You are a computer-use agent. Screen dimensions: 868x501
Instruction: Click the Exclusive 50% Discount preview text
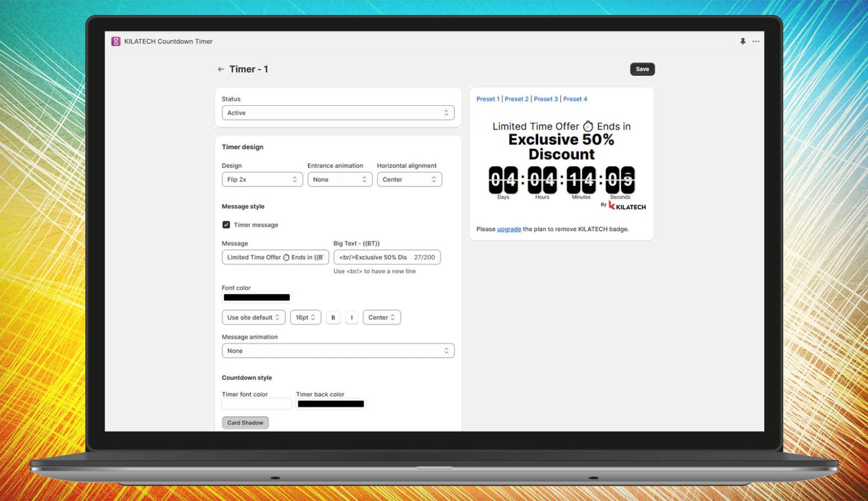click(x=561, y=147)
